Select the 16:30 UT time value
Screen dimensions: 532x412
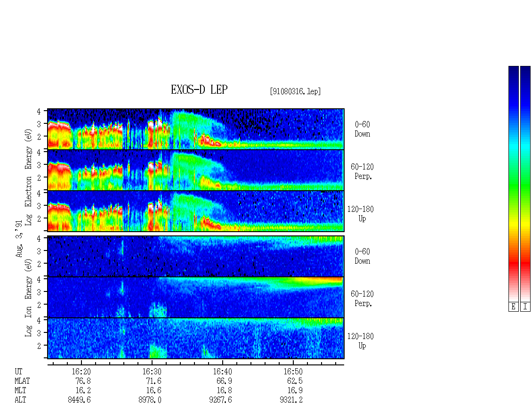pyautogui.click(x=152, y=372)
